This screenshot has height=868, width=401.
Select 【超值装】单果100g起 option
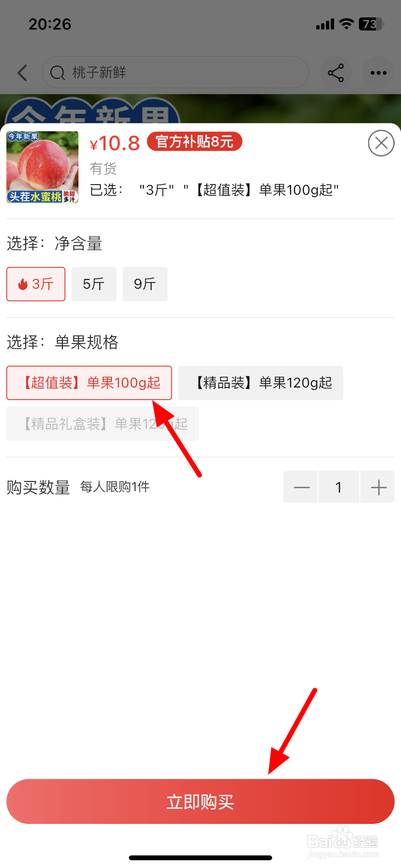pos(89,383)
